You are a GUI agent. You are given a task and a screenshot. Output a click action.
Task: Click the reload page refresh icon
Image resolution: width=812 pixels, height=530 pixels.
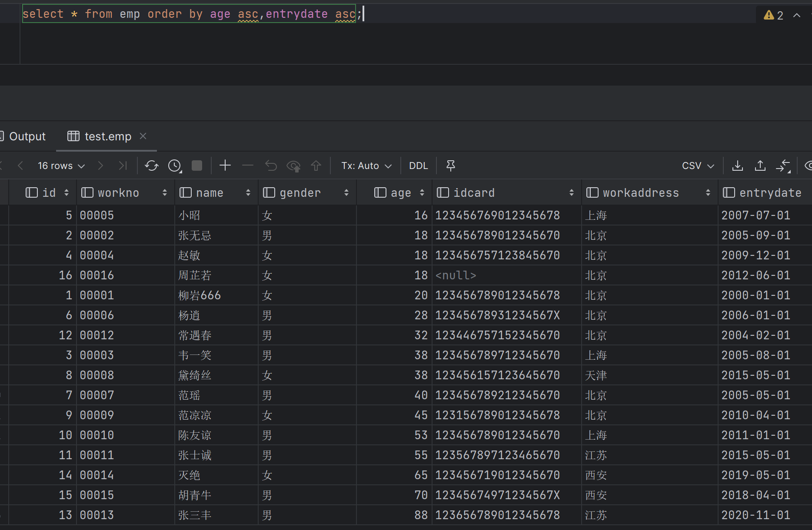point(152,166)
